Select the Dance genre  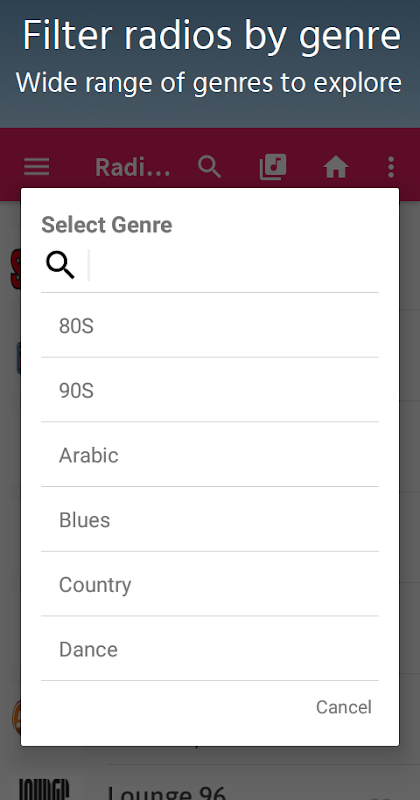(210, 649)
